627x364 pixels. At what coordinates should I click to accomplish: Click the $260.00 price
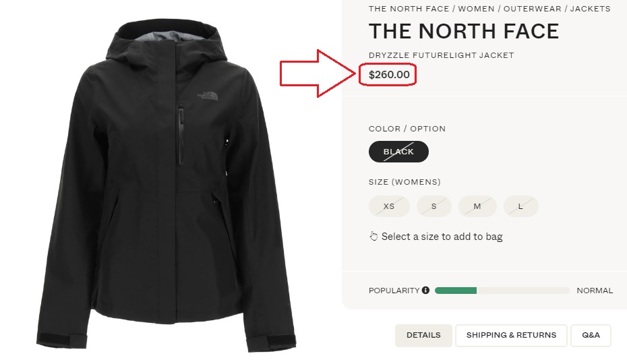(x=389, y=75)
